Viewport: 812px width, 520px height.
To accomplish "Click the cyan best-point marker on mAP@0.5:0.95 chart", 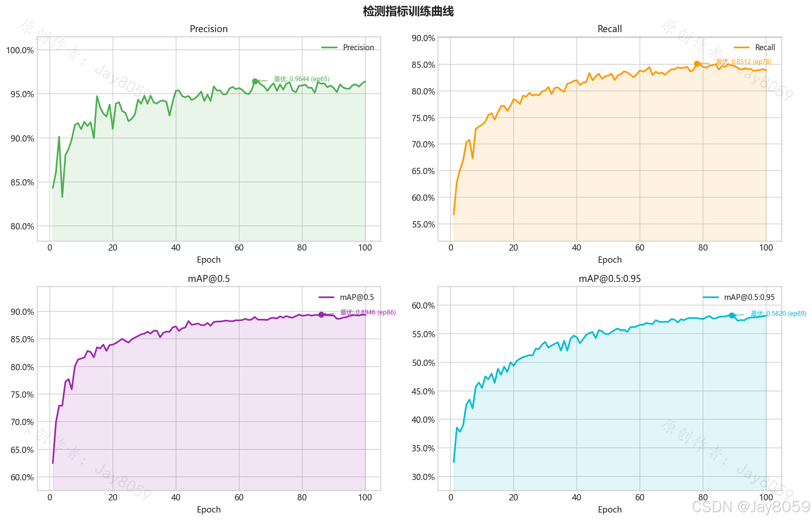I will 732,315.
